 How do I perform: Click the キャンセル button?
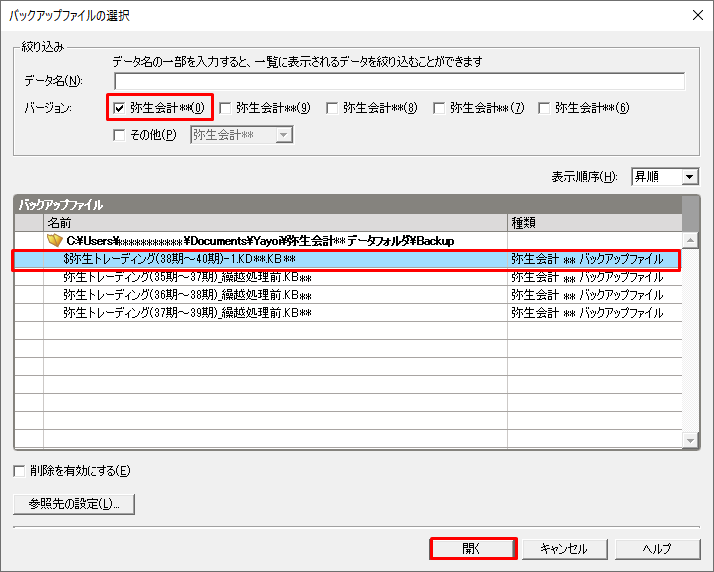point(565,549)
